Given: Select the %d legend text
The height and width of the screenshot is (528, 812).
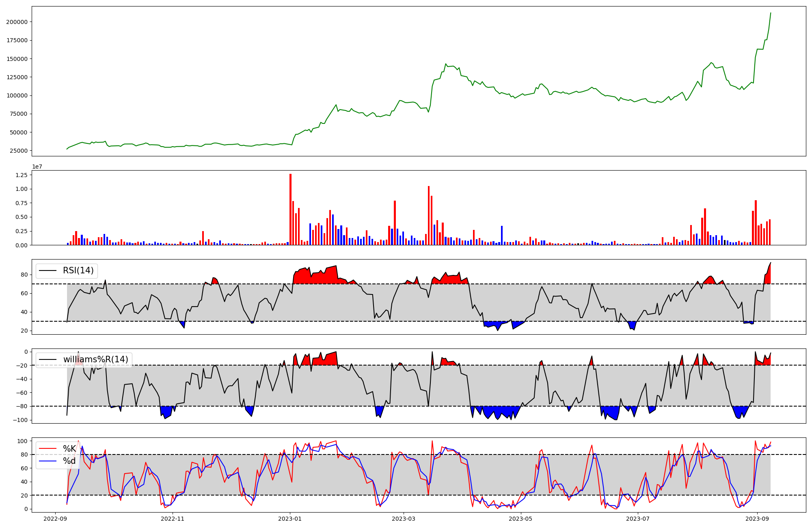Looking at the screenshot, I should pos(69,461).
